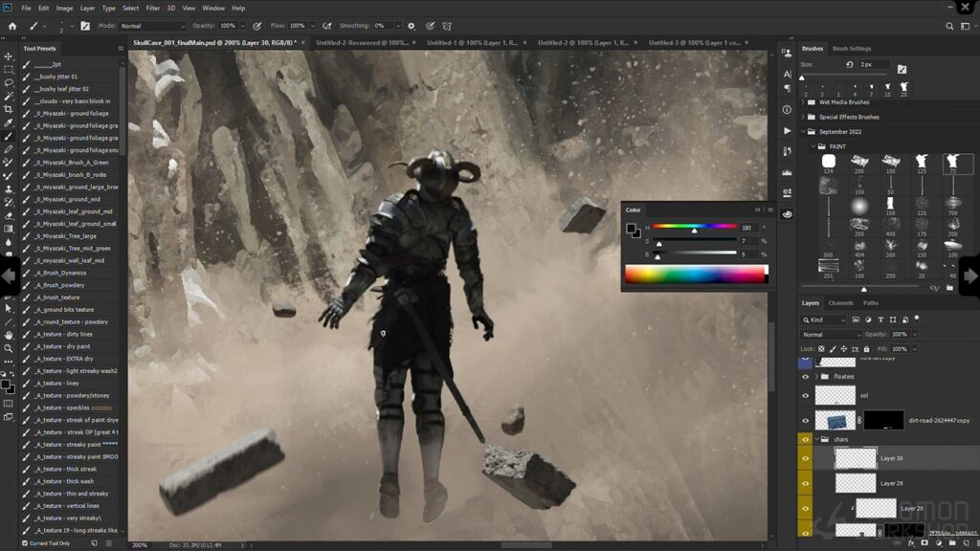Open the Flow dropdown arrow
This screenshot has height=551, width=980.
click(313, 26)
